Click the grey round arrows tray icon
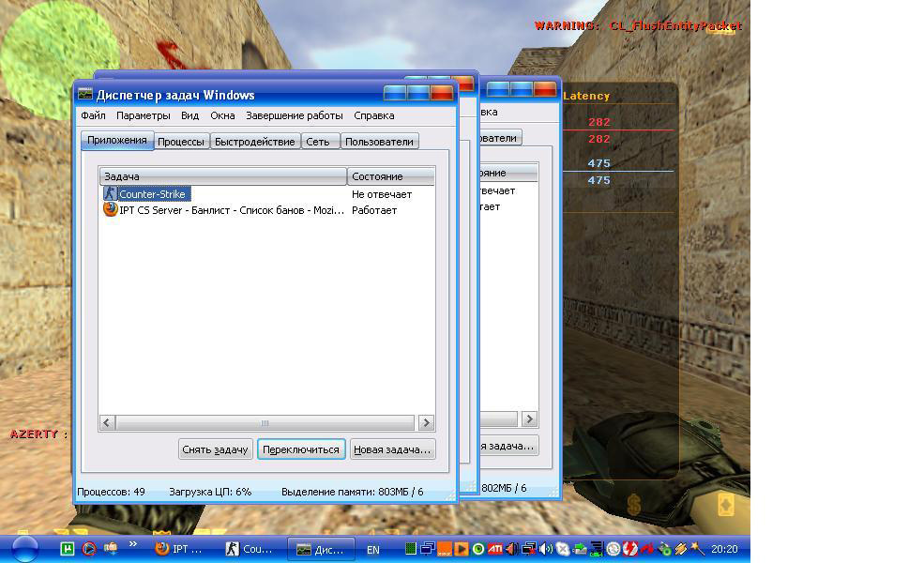924x563 pixels. (x=613, y=549)
